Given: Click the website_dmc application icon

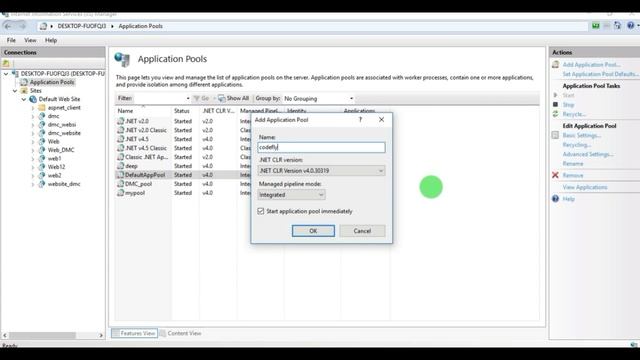Looking at the screenshot, I should [42, 184].
